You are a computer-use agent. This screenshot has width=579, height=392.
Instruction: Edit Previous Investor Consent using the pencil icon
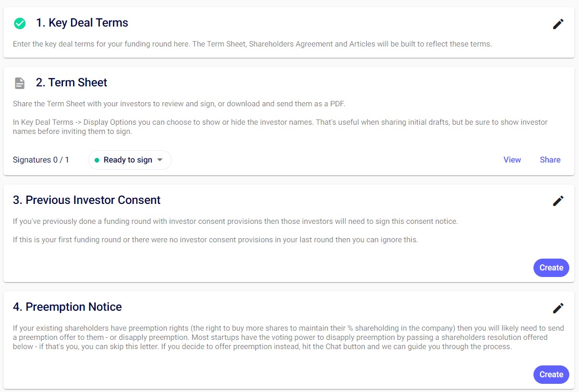click(x=558, y=201)
